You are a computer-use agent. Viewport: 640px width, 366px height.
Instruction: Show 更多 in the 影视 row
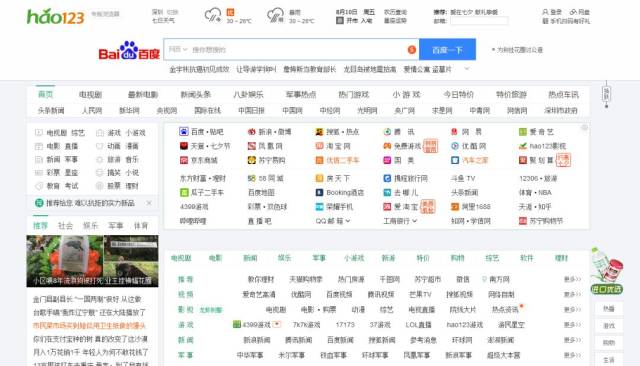click(572, 310)
